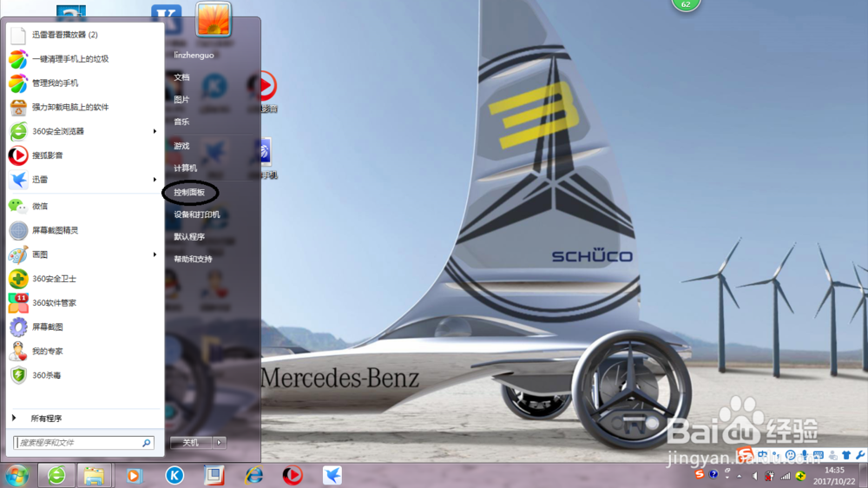Click Sogou microphone voice input
This screenshot has height=488, width=868.
tap(805, 455)
